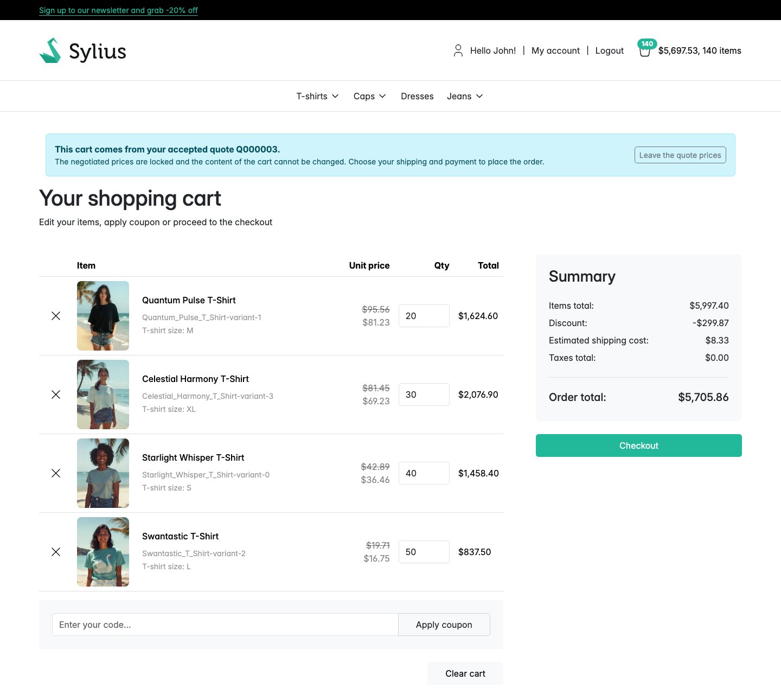This screenshot has height=700, width=781.
Task: Click the text T-shirt size: XL
Action: 169,409
